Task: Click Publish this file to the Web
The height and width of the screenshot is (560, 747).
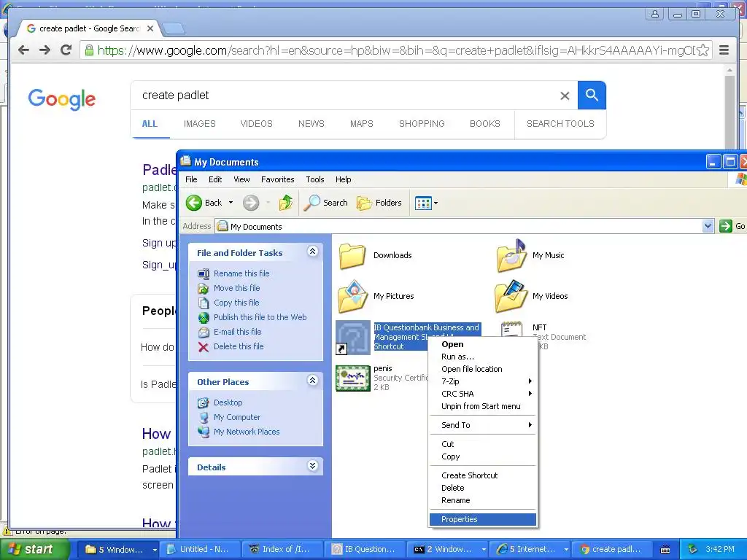Action: pyautogui.click(x=260, y=317)
